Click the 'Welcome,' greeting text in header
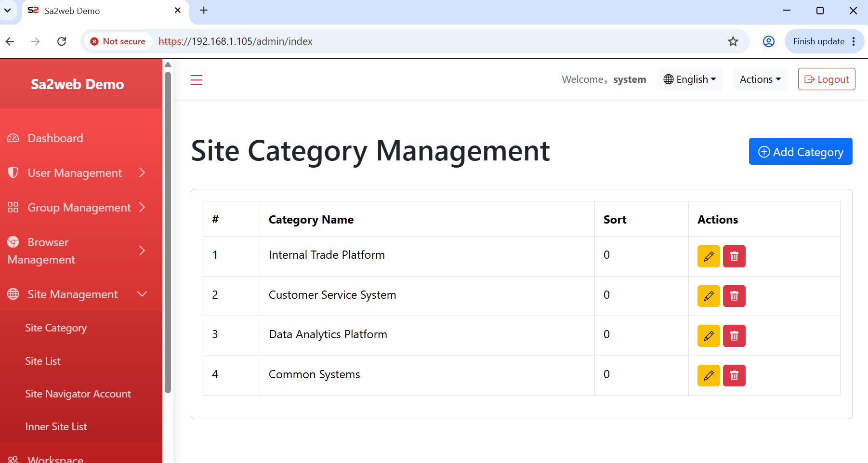 584,79
